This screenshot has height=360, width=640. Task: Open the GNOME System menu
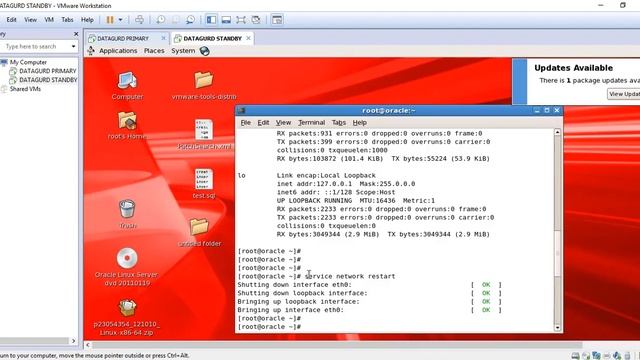(x=183, y=51)
